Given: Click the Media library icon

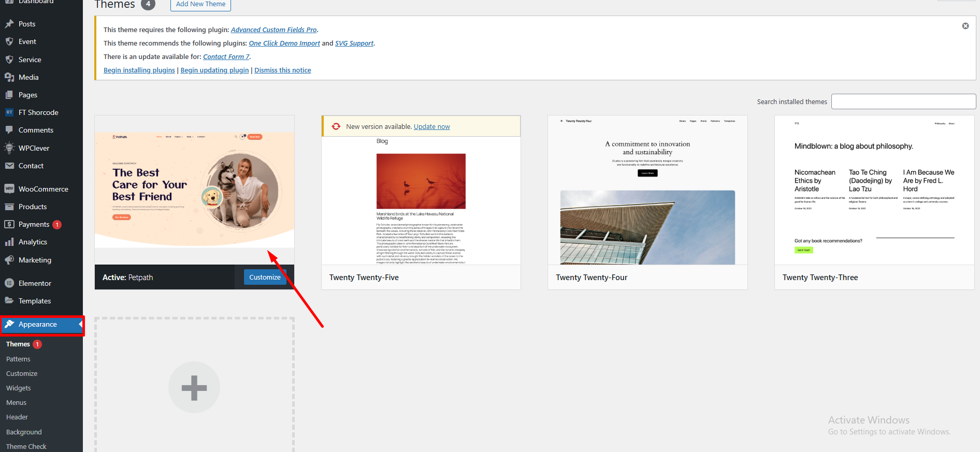Looking at the screenshot, I should [9, 77].
